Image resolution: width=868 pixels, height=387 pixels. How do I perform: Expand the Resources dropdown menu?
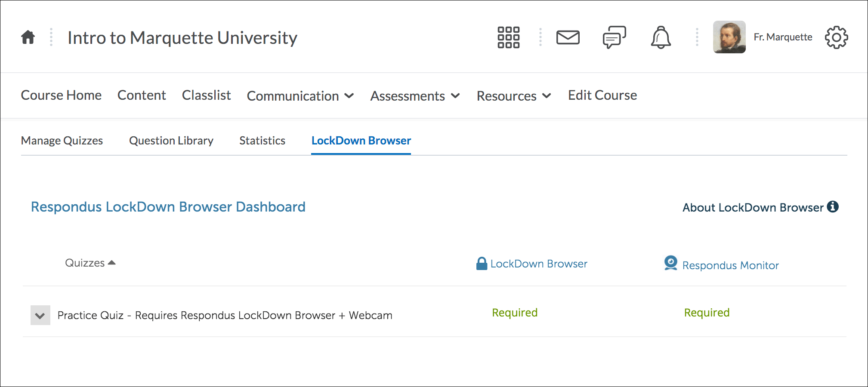point(513,96)
